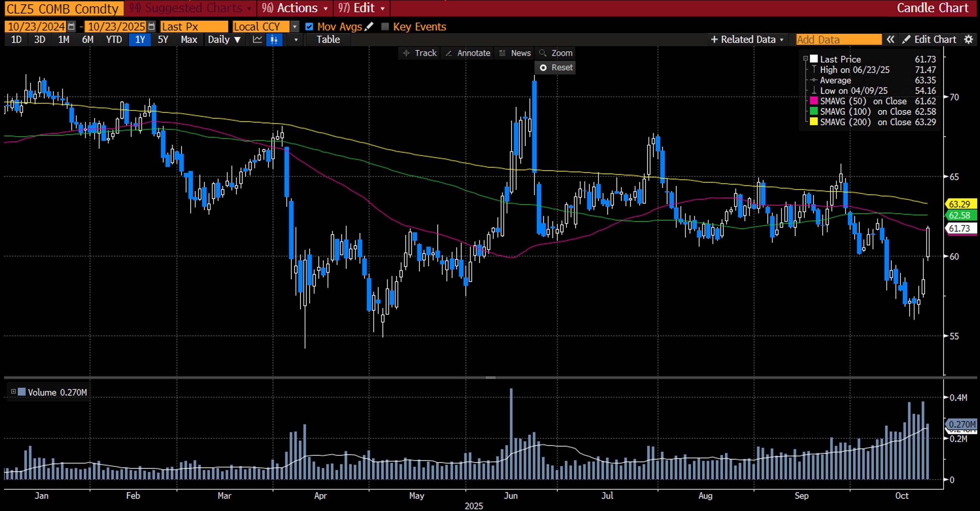Screen dimensions: 980x511
Task: Open end date calendar picker
Action: coord(151,26)
